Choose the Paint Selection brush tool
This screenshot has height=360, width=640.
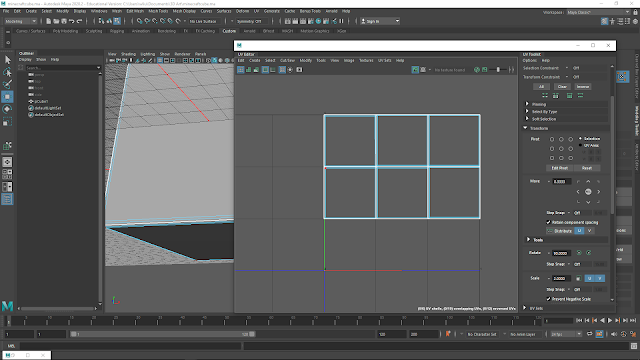[7, 84]
